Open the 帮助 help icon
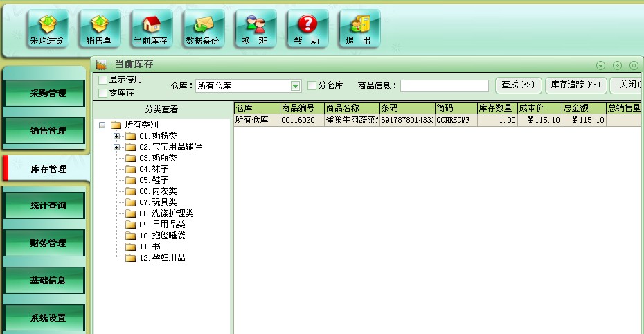The width and height of the screenshot is (644, 334). point(307,29)
